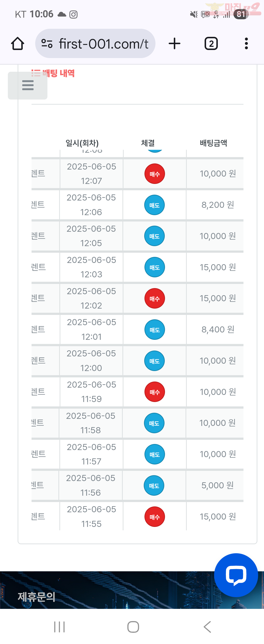Open the recent apps navigation button
264x644 pixels.
59,627
